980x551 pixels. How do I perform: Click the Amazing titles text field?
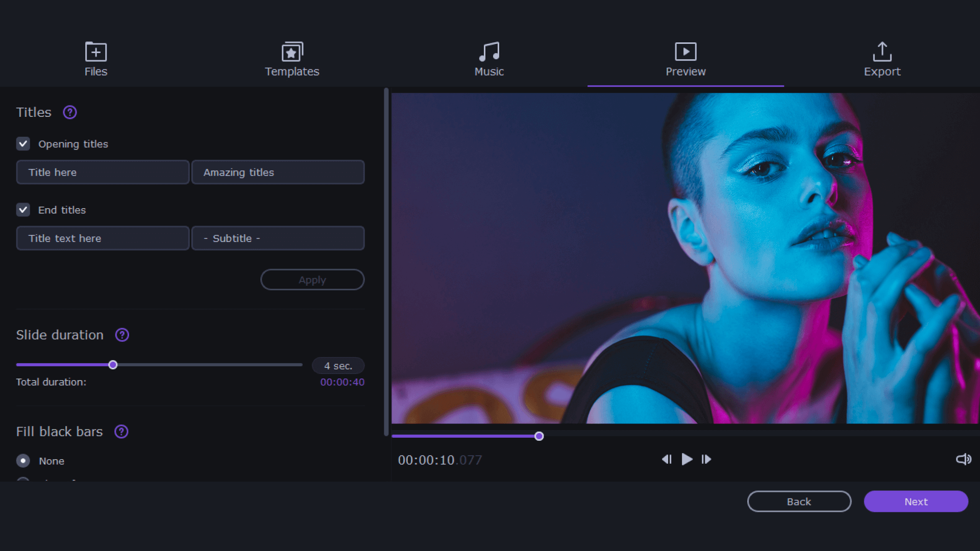tap(278, 172)
